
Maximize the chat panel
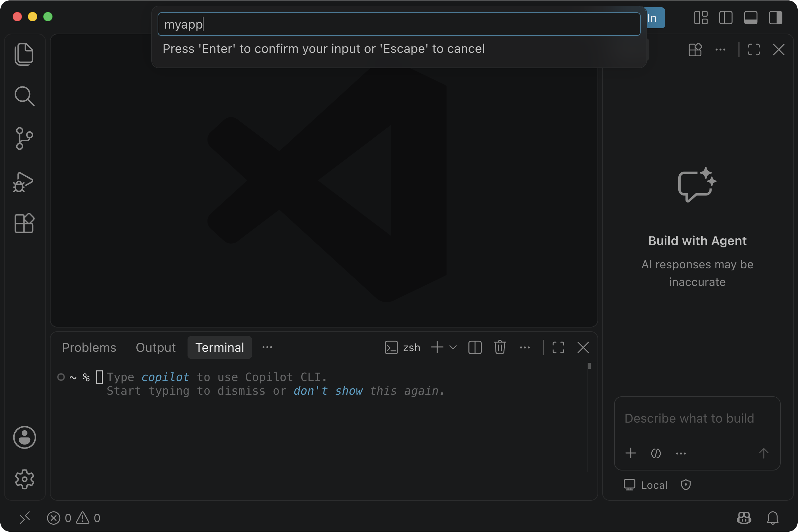(x=754, y=50)
